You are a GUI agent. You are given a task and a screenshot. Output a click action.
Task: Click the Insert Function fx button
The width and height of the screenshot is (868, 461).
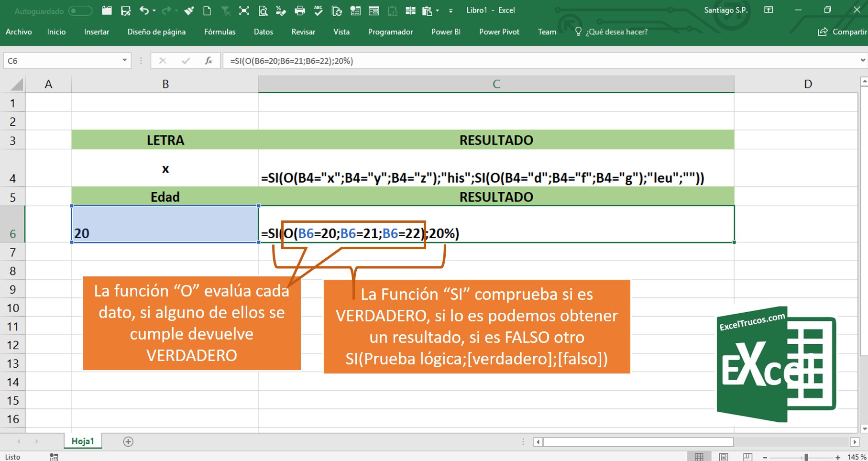click(x=208, y=61)
